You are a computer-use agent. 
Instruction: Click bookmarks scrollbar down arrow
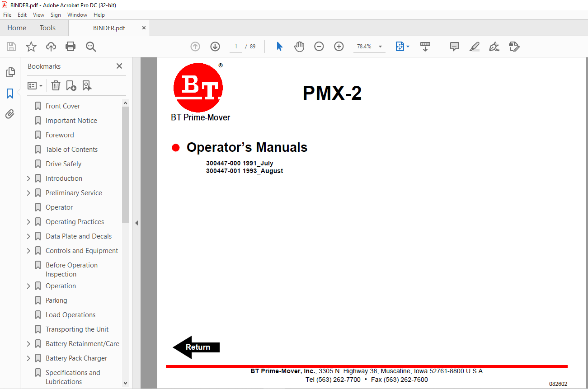coord(126,383)
